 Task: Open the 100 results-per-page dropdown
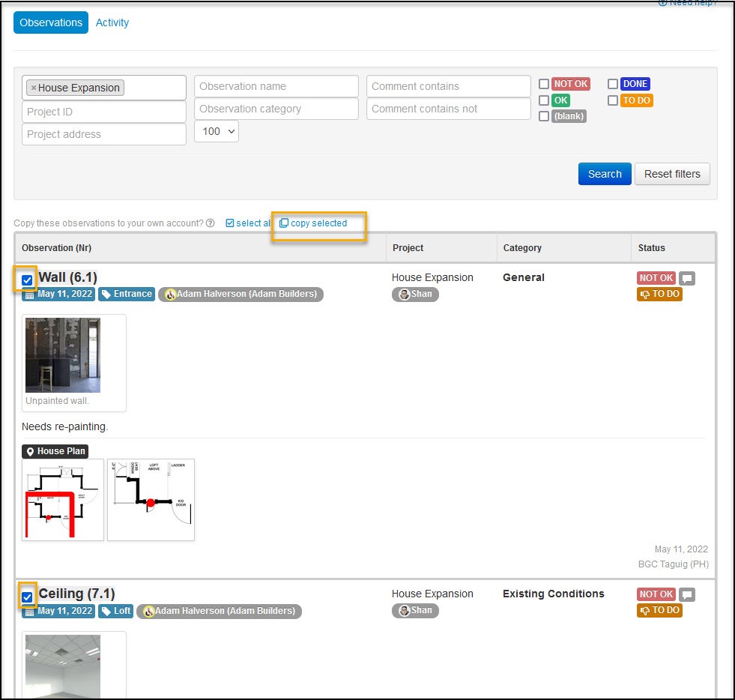coord(217,132)
